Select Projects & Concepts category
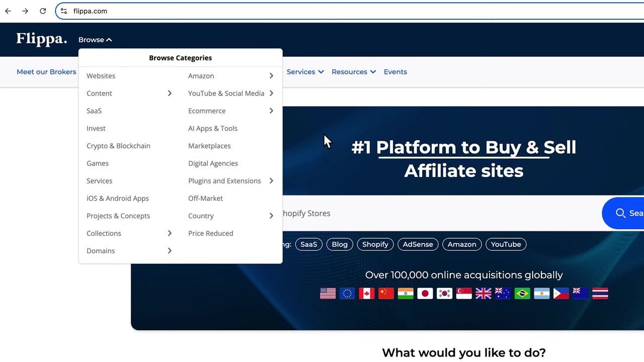The width and height of the screenshot is (644, 362). tap(118, 216)
